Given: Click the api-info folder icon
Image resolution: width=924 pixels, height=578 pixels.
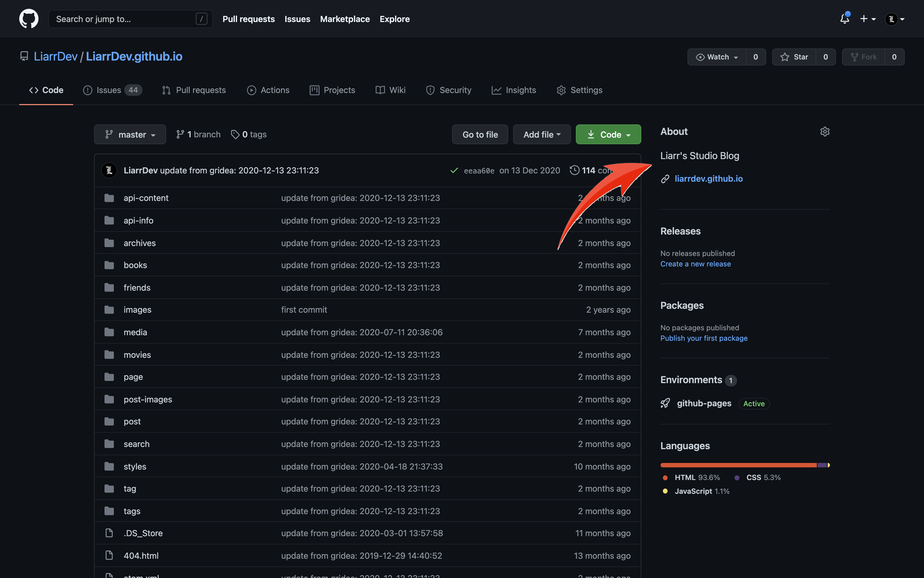Looking at the screenshot, I should [109, 220].
